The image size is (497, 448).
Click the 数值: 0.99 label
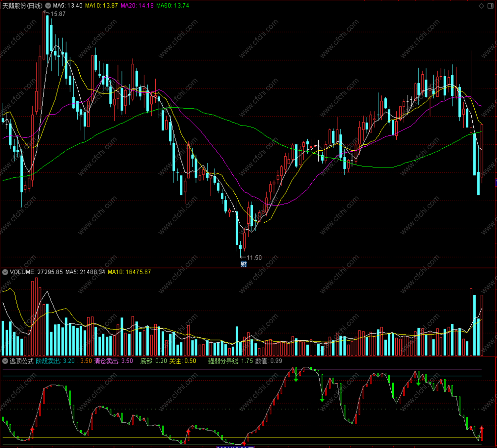coord(269,361)
